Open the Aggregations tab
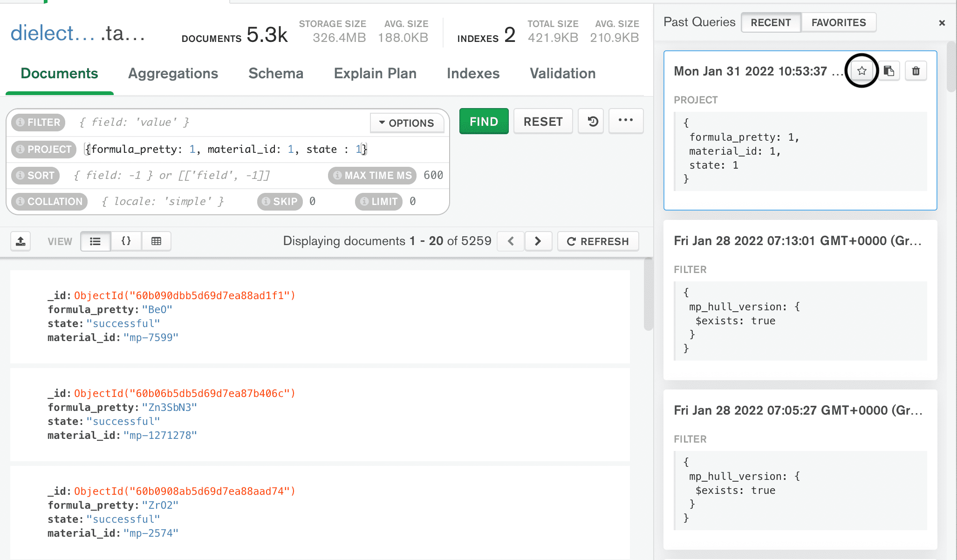957x560 pixels. [173, 73]
